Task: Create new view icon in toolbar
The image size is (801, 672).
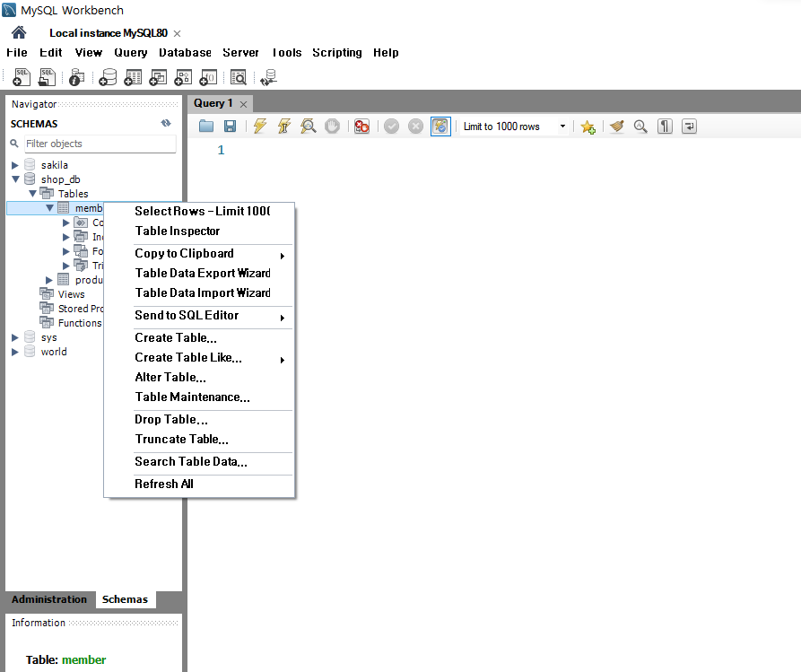Action: (x=158, y=77)
